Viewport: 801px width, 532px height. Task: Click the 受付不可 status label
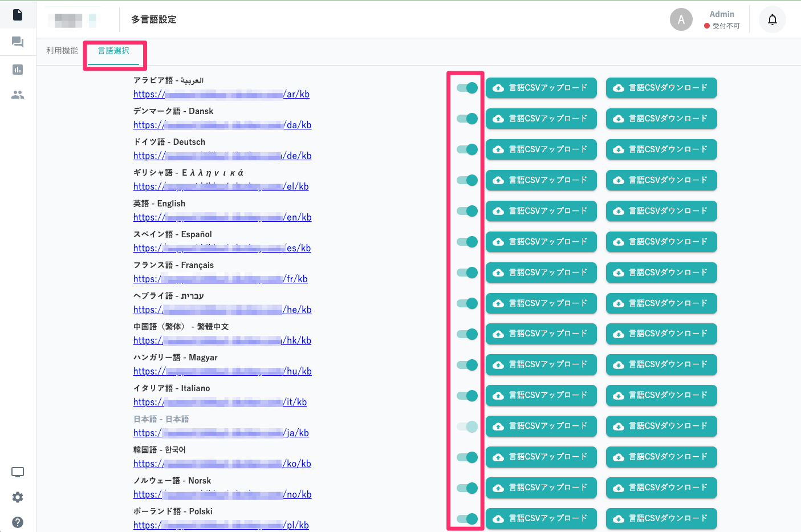[726, 26]
